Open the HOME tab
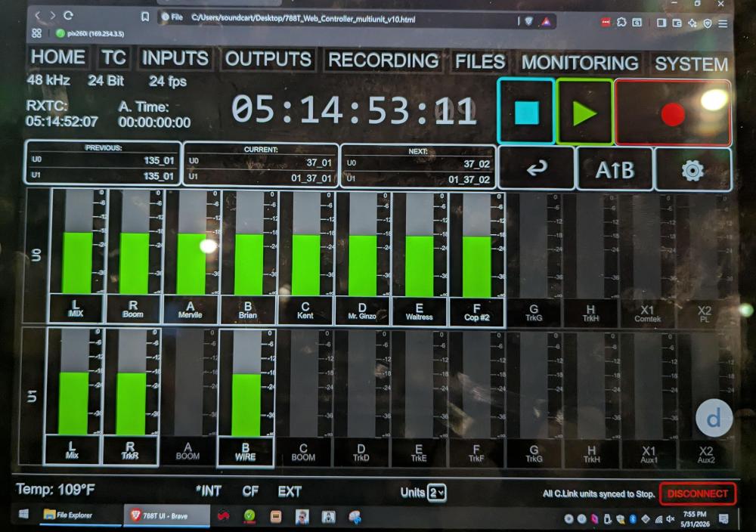The image size is (756, 532). click(58, 57)
